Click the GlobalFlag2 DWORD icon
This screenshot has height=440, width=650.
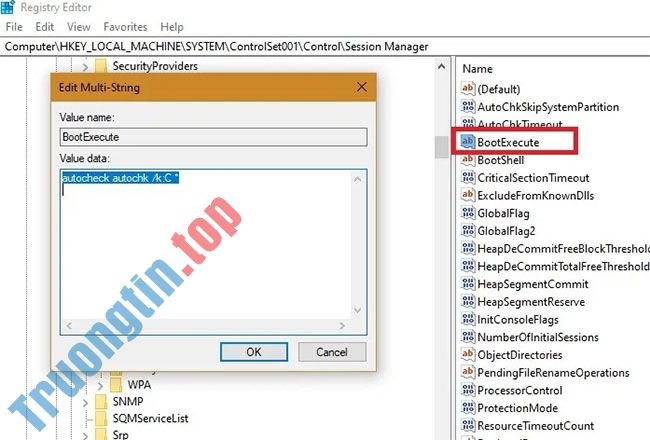pyautogui.click(x=468, y=230)
